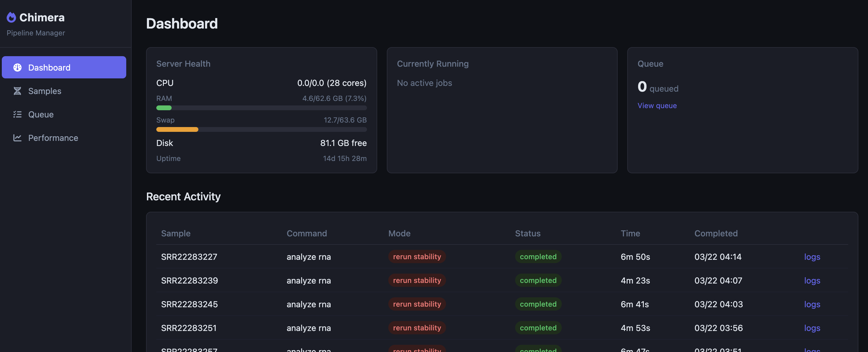
Task: Click the Queue list icon
Action: coord(17,114)
